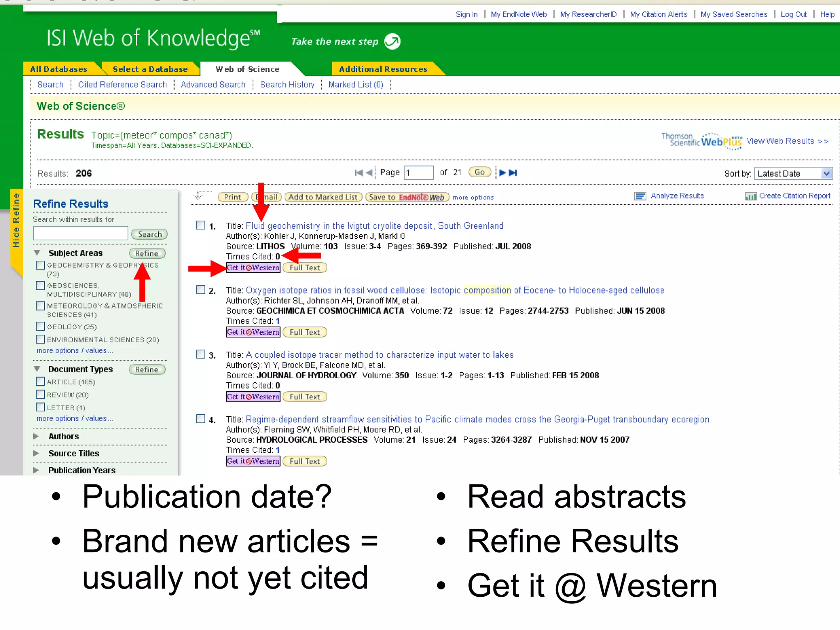This screenshot has width=840, height=630.
Task: Jump to last results page arrow
Action: [513, 173]
